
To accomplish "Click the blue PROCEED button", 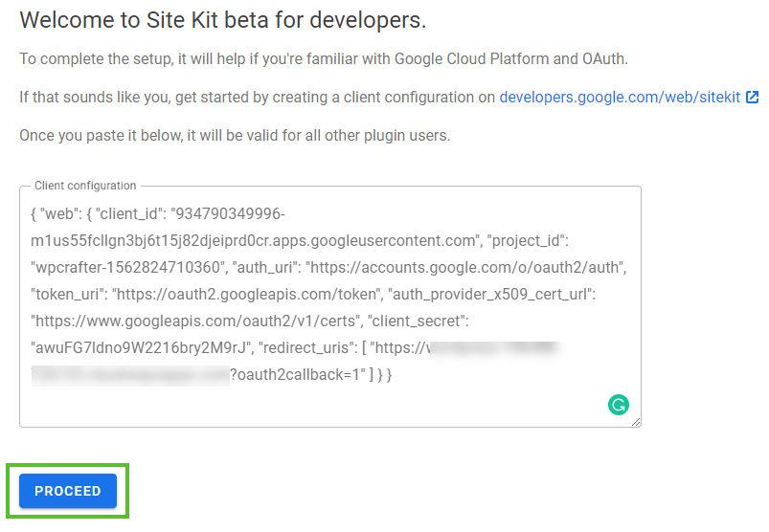I will click(68, 490).
